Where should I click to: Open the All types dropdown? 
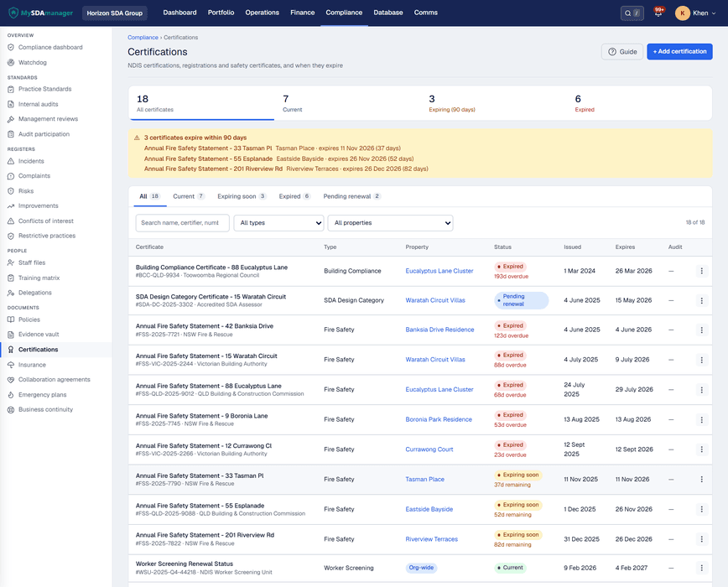point(278,223)
